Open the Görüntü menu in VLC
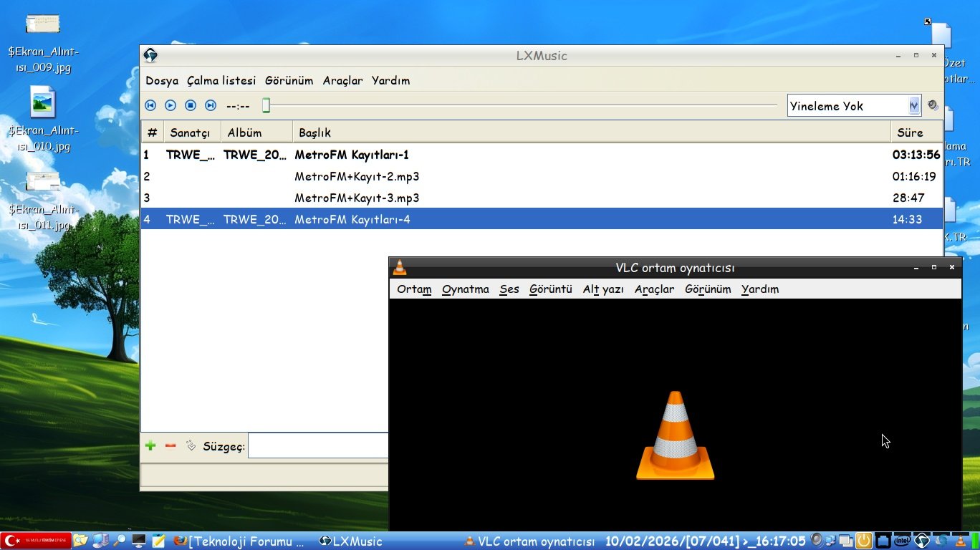Viewport: 980px width, 550px height. tap(551, 289)
